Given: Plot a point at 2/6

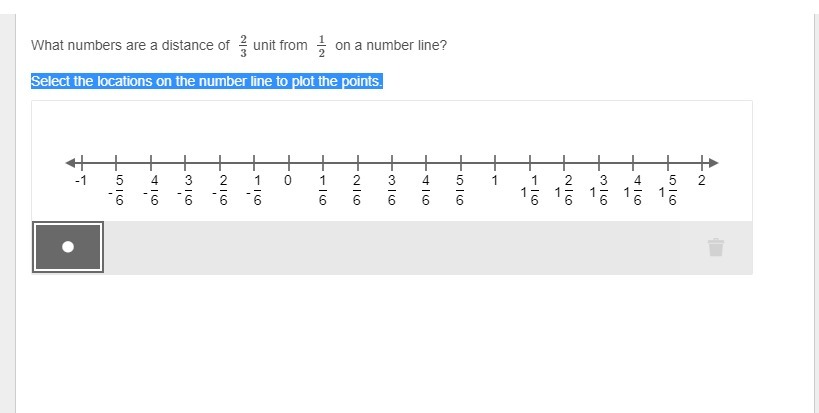Looking at the screenshot, I should (357, 163).
